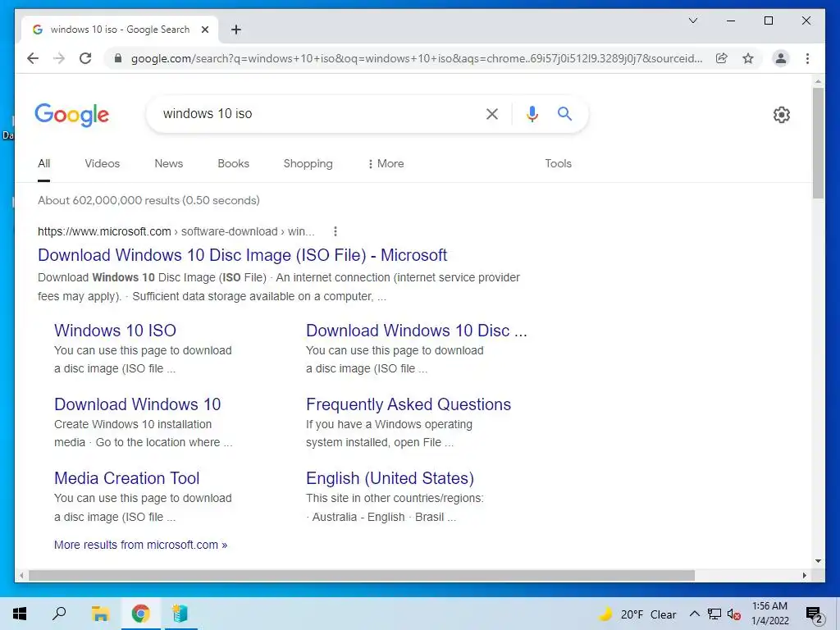840x630 pixels.
Task: Open Google quick settings gear
Action: pyautogui.click(x=781, y=115)
